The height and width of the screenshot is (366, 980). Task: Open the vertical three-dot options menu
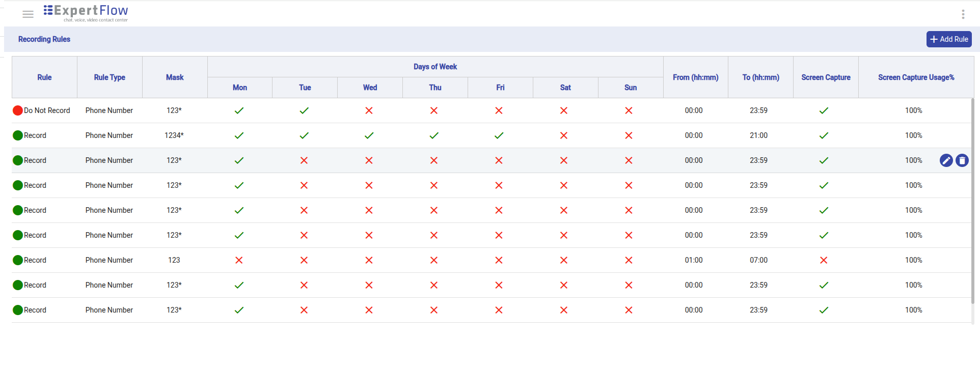pyautogui.click(x=963, y=14)
